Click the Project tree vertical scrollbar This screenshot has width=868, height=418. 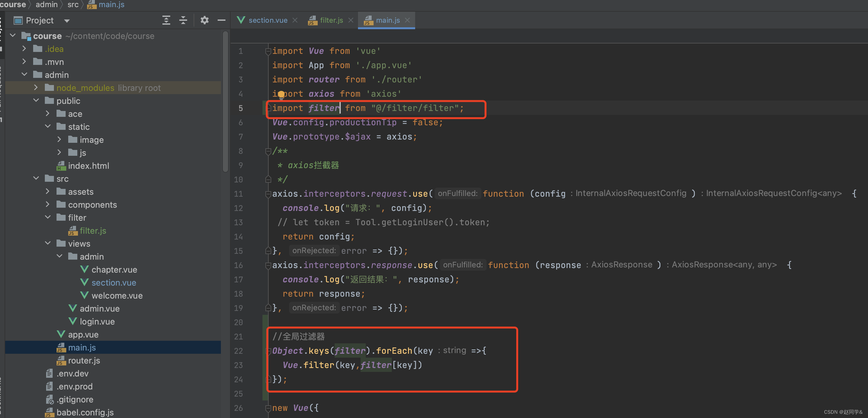225,101
